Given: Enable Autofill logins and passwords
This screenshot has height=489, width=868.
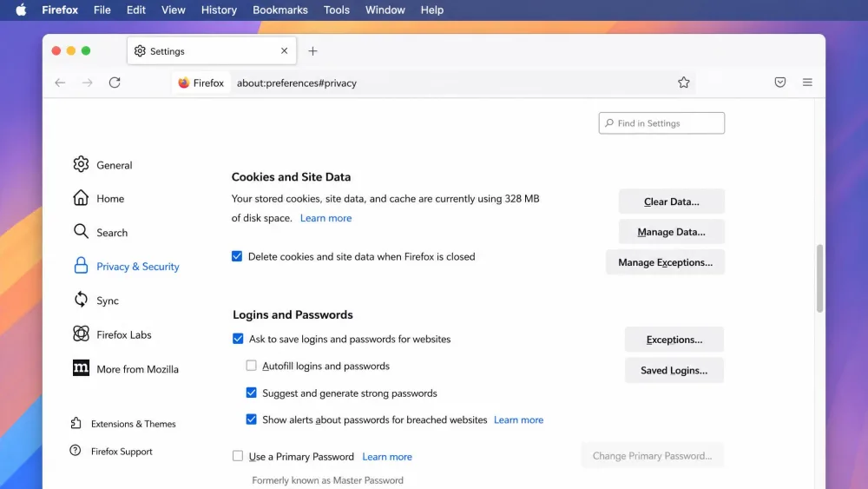Looking at the screenshot, I should pyautogui.click(x=252, y=366).
